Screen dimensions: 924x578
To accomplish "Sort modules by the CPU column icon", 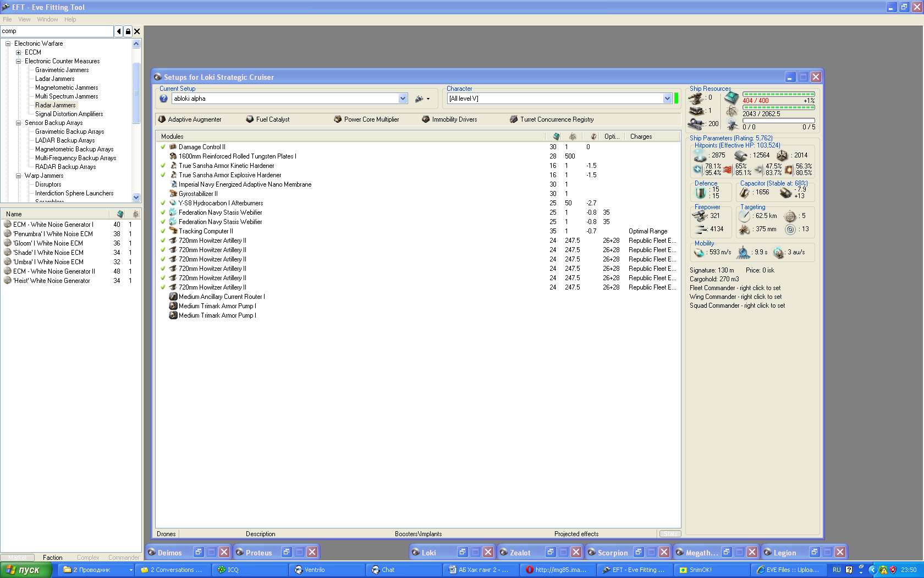I will pyautogui.click(x=556, y=136).
